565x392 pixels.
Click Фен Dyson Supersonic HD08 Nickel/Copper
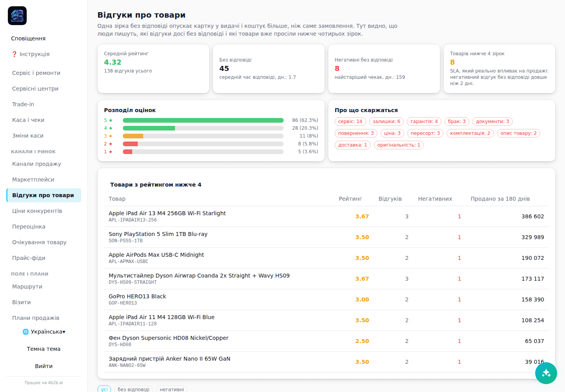(326, 341)
